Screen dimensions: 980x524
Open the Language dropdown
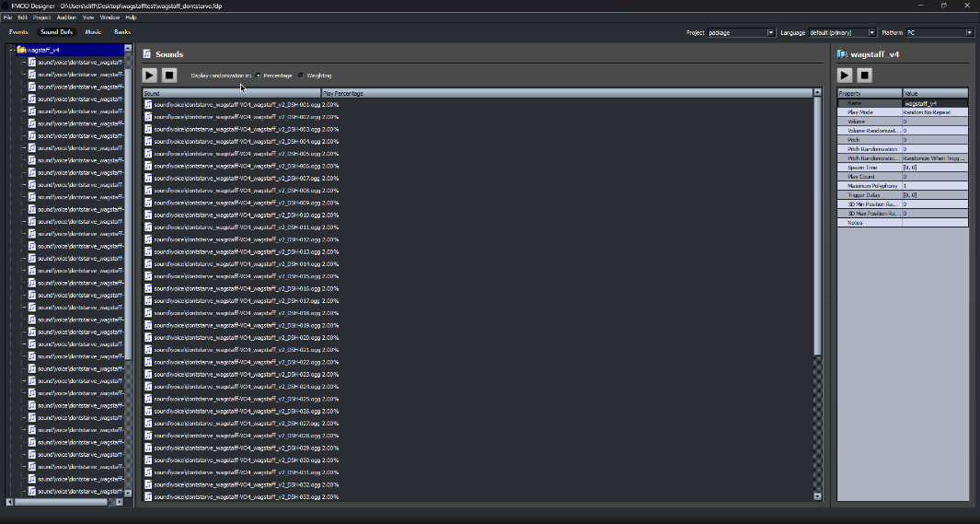pyautogui.click(x=870, y=33)
